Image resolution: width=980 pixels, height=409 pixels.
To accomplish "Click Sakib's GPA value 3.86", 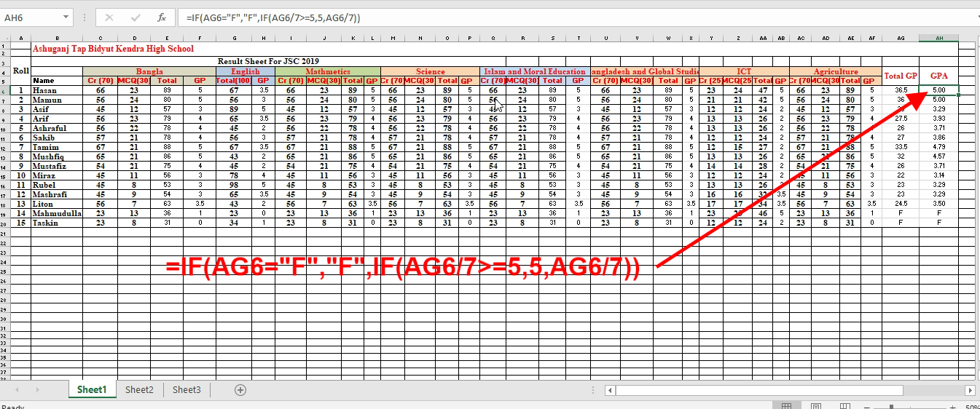I will tap(939, 138).
